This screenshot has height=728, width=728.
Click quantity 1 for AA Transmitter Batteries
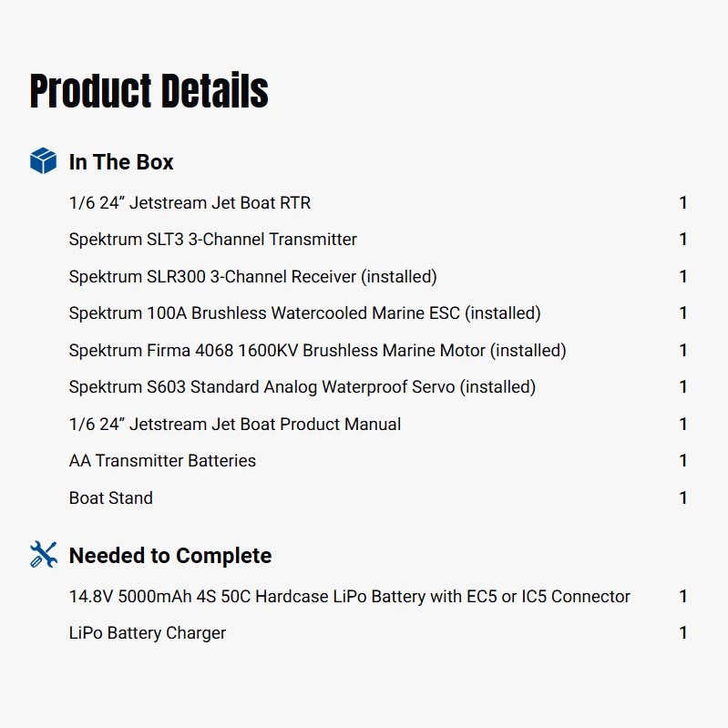[x=683, y=461]
